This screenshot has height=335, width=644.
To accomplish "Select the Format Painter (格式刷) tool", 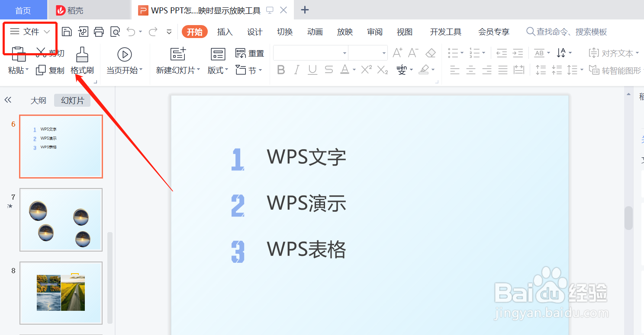I will [82, 61].
